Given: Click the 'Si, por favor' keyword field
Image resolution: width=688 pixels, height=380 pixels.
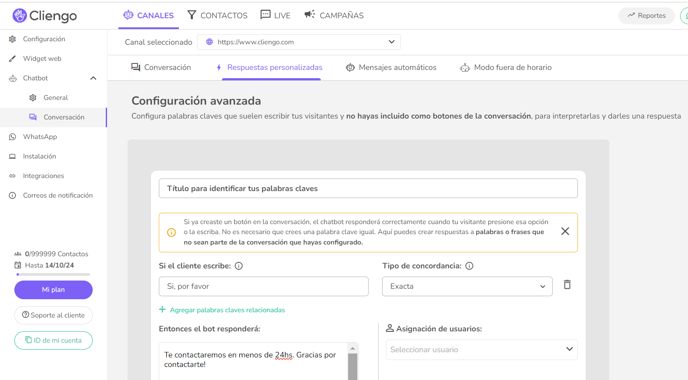Looking at the screenshot, I should point(264,286).
